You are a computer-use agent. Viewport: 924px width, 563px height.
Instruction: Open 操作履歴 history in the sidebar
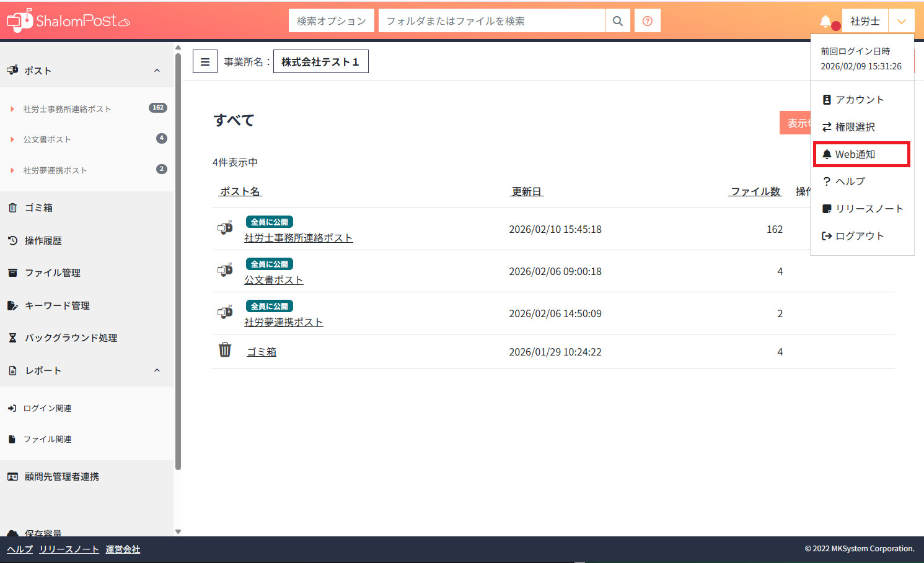point(43,241)
